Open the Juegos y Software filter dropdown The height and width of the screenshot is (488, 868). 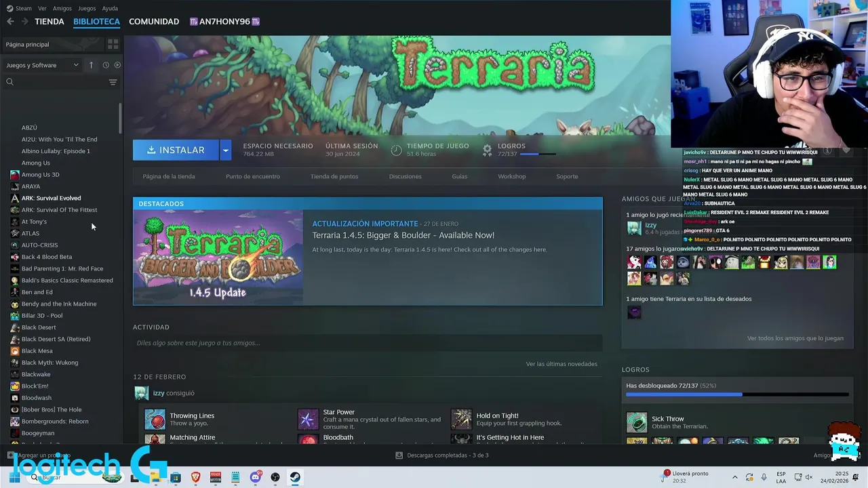42,65
